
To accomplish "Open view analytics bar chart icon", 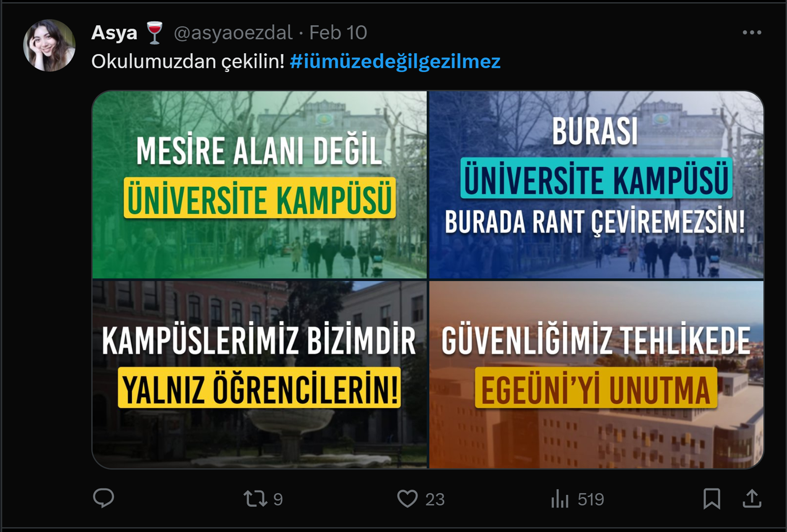I will tap(560, 499).
